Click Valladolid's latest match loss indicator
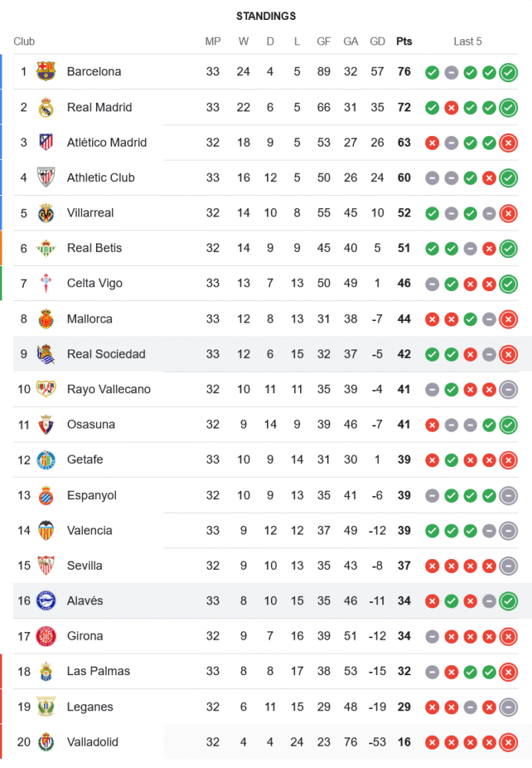 pyautogui.click(x=507, y=743)
